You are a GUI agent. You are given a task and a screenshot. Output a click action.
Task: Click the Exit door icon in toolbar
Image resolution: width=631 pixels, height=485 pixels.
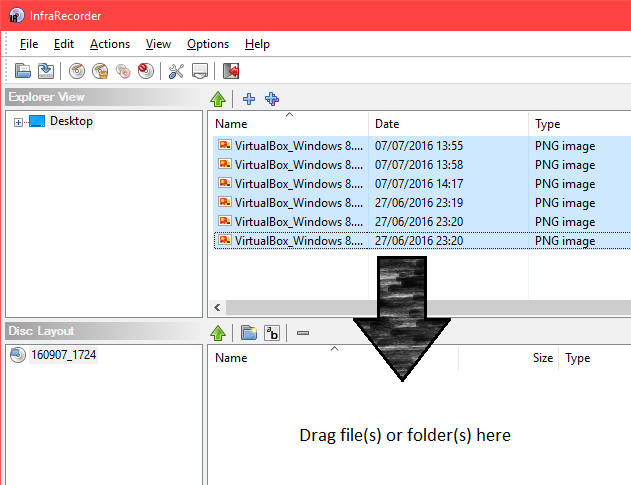231,71
